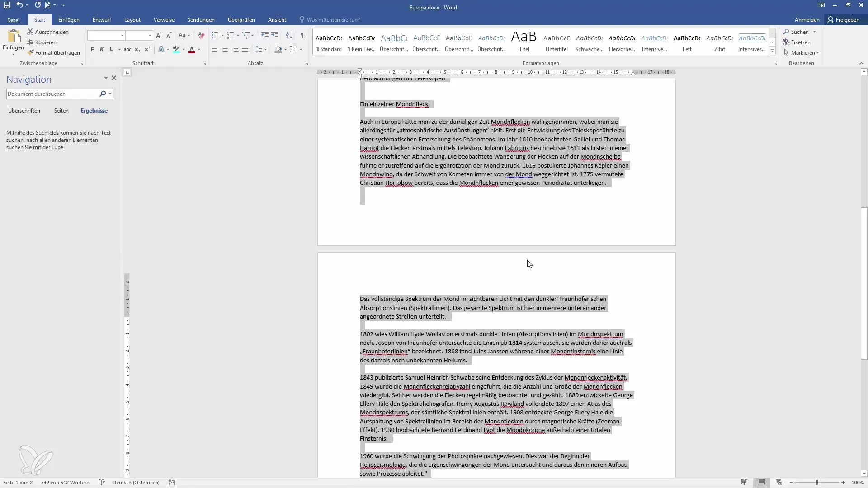
Task: Click the text highlight color swatch
Action: click(x=176, y=49)
